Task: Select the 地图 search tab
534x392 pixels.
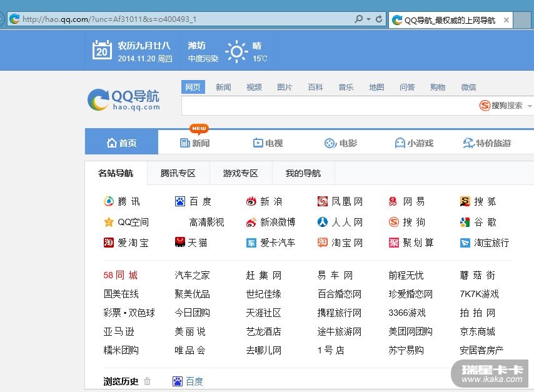Action: point(376,87)
